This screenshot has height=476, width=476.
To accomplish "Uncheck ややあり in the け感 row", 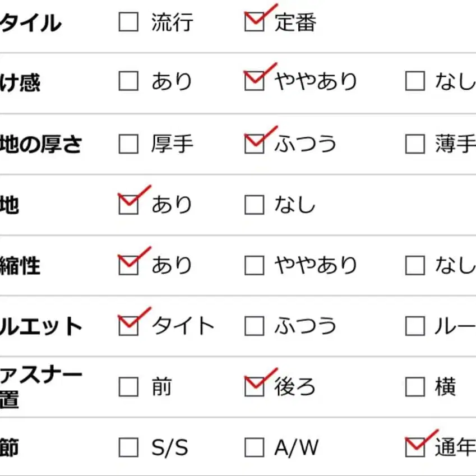I will coord(254,82).
